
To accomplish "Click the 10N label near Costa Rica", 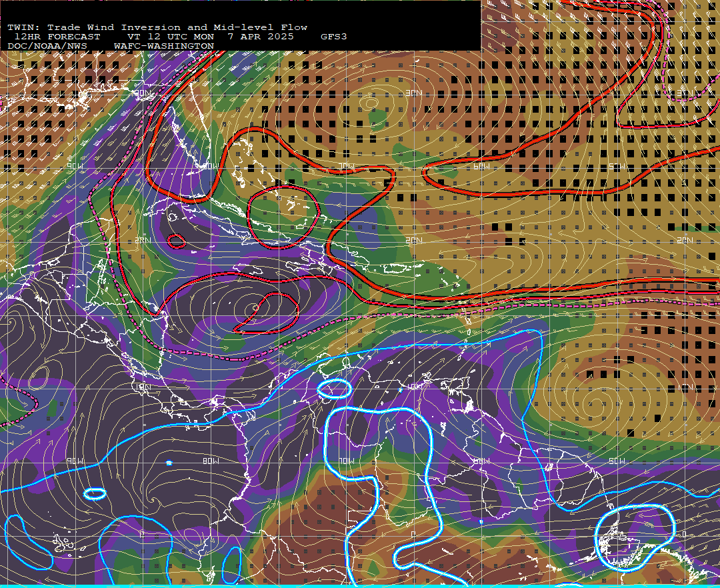I will click(143, 387).
